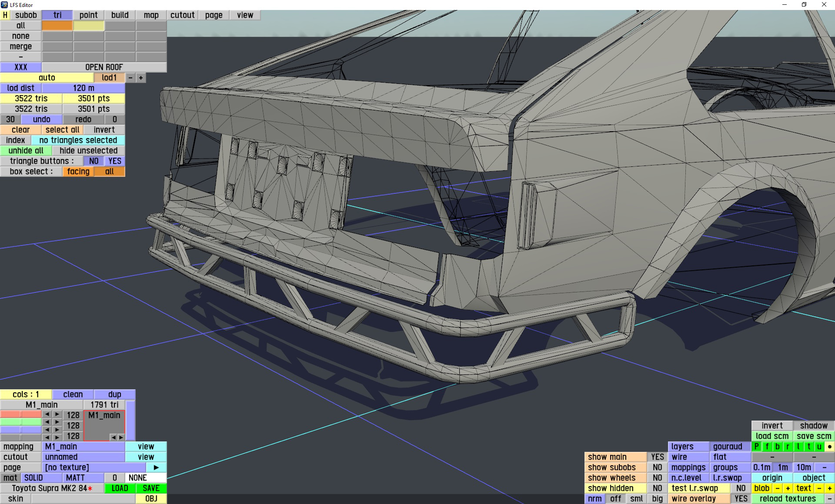Click the black dot view button

tap(829, 447)
